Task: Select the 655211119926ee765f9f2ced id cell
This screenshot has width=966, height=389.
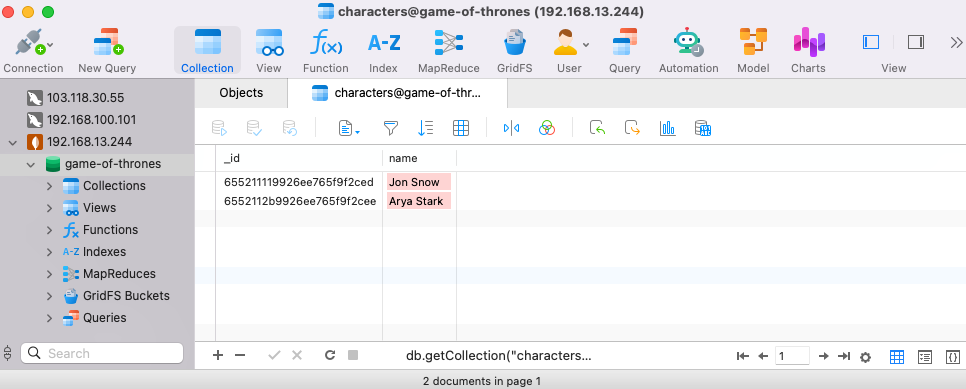Action: coord(299,182)
